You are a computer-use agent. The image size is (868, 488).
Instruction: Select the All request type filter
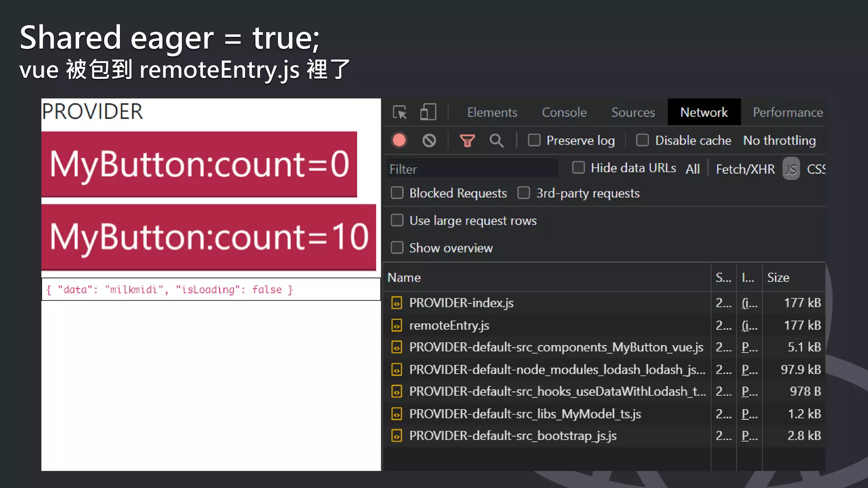pyautogui.click(x=693, y=169)
